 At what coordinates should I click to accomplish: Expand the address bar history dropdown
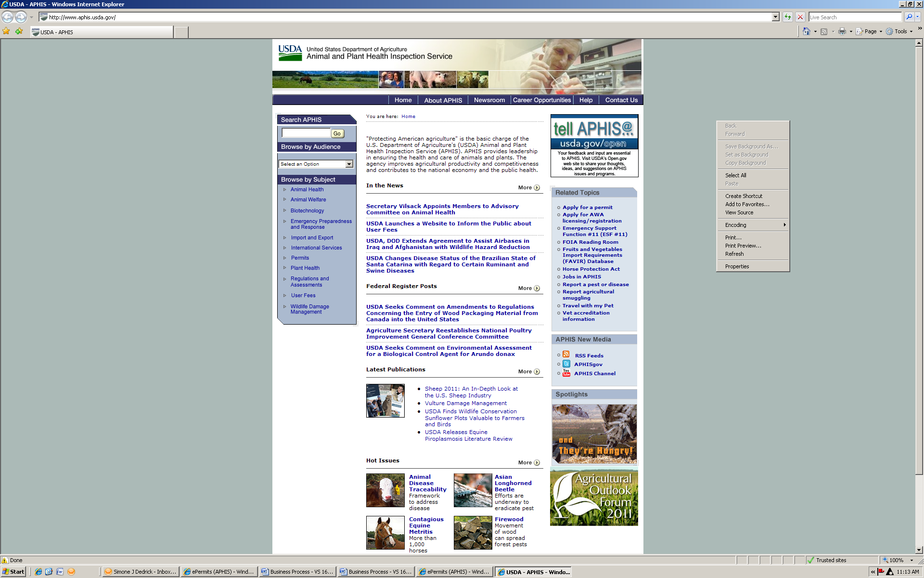point(775,17)
